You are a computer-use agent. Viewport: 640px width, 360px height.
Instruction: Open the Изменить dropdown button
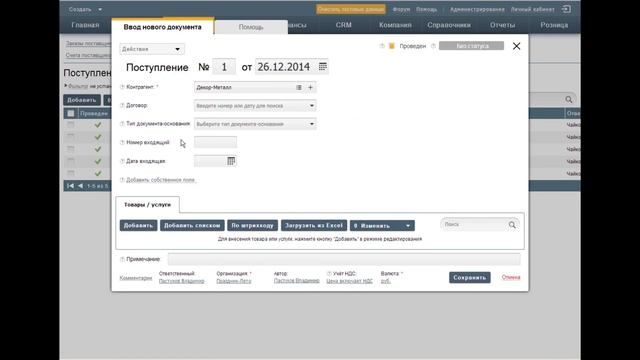pos(382,226)
